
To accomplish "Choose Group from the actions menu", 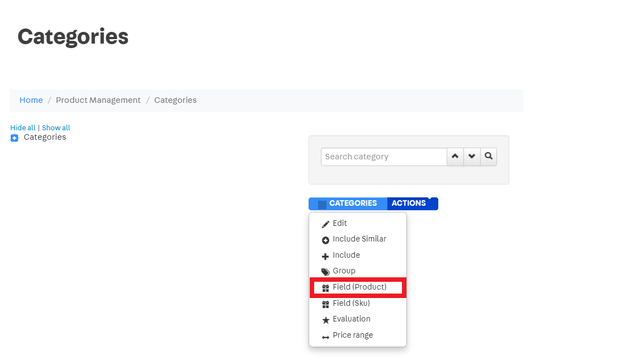I will point(343,271).
